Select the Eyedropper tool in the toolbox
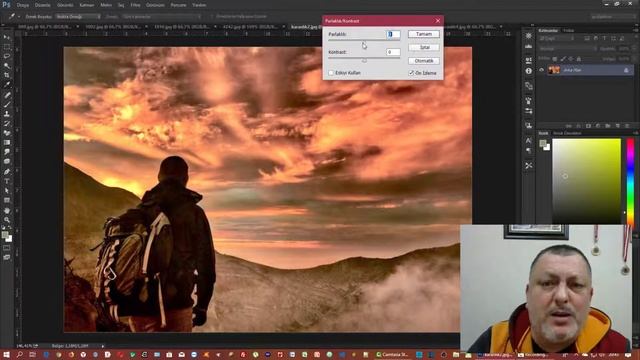 tap(7, 84)
